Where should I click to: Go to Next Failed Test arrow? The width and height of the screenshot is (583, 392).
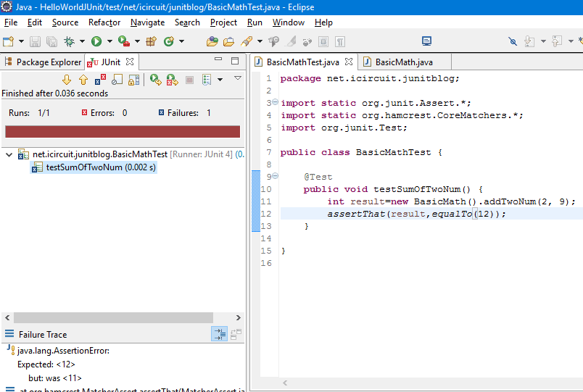click(67, 80)
